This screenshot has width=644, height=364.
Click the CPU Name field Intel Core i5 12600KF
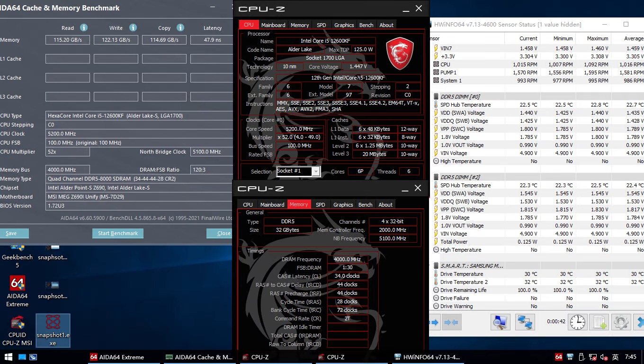pos(326,41)
